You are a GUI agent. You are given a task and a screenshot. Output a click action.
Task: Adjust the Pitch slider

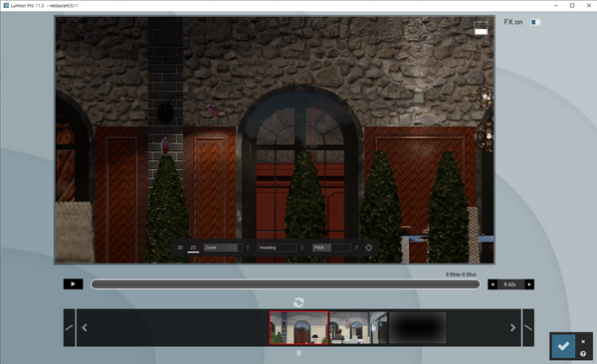pos(331,248)
